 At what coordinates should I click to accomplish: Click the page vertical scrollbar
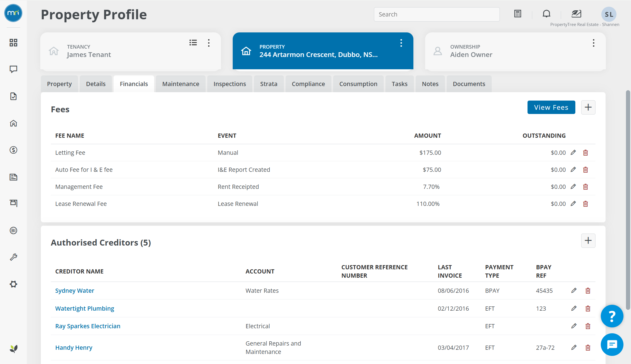click(628, 200)
